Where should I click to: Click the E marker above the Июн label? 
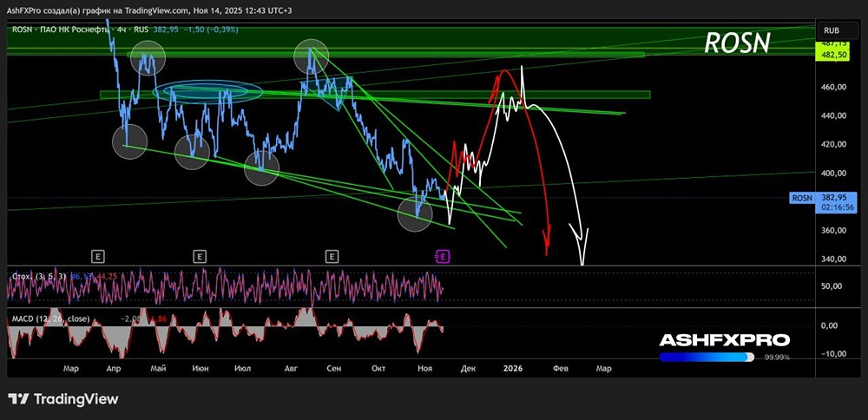(x=200, y=256)
